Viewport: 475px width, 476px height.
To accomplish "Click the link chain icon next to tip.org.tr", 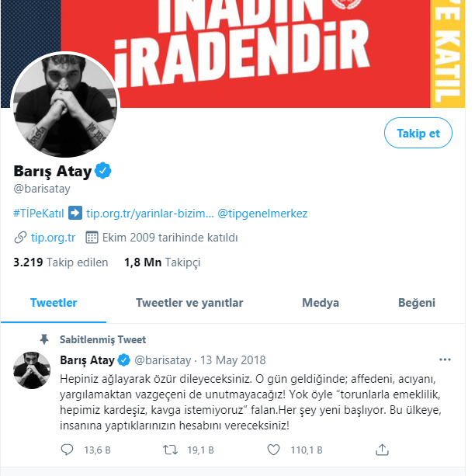I will click(x=20, y=238).
